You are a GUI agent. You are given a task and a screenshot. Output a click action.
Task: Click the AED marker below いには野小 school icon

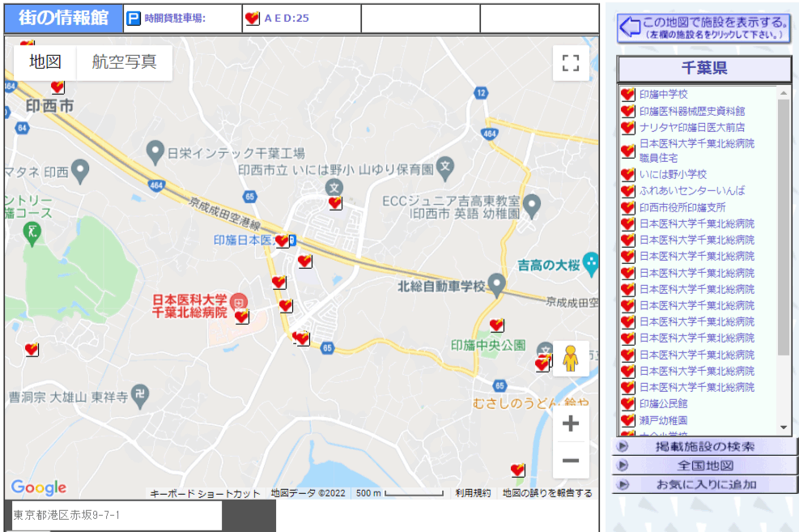point(335,202)
